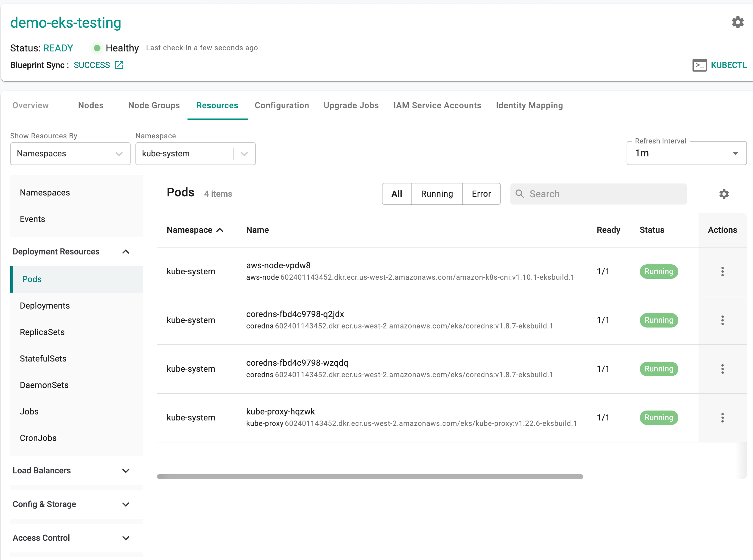Switch to the Overview tab

pyautogui.click(x=30, y=106)
